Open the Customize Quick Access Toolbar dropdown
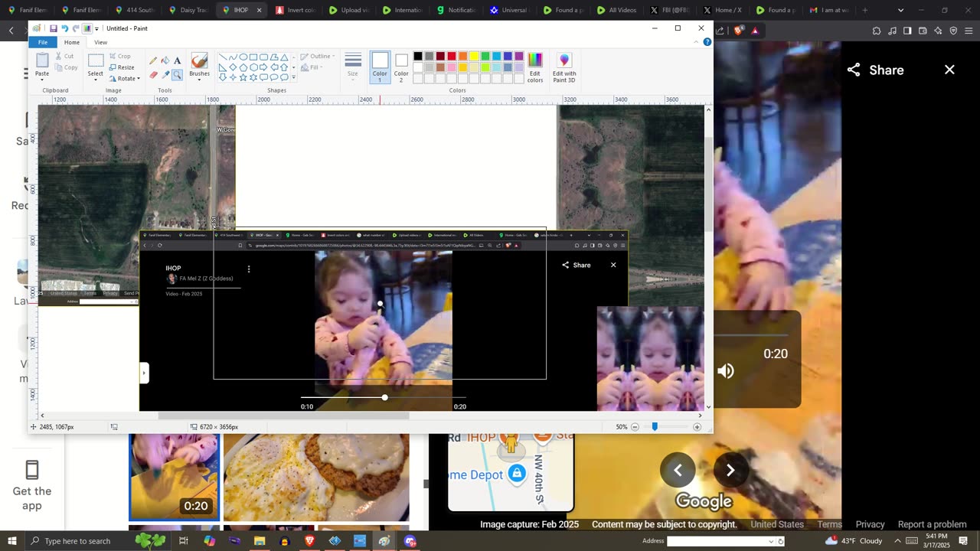Viewport: 980px width, 551px height. (x=96, y=28)
